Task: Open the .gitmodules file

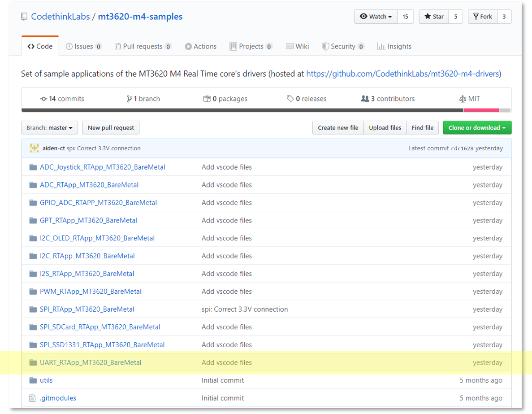Action: (58, 398)
